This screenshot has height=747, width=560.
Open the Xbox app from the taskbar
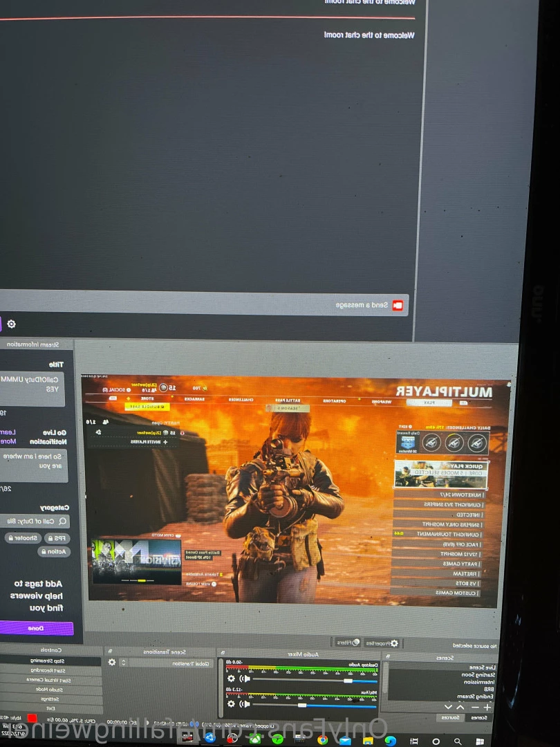click(254, 739)
